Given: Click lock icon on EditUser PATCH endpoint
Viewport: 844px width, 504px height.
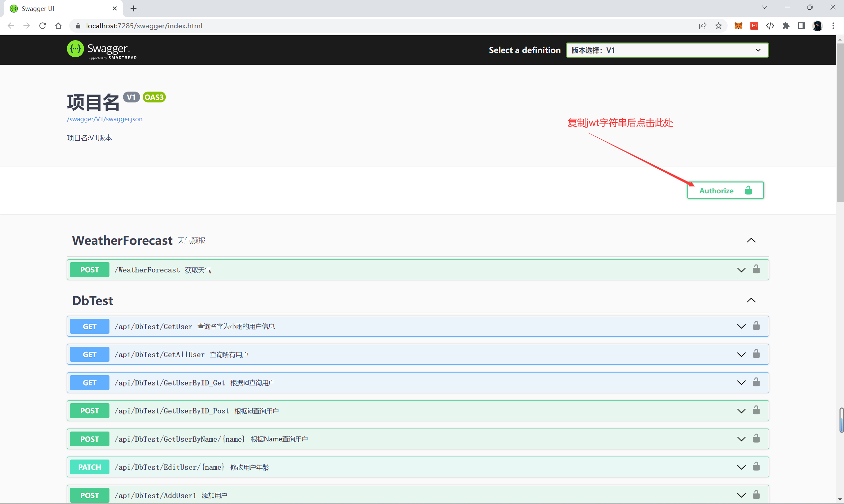Looking at the screenshot, I should (x=756, y=467).
